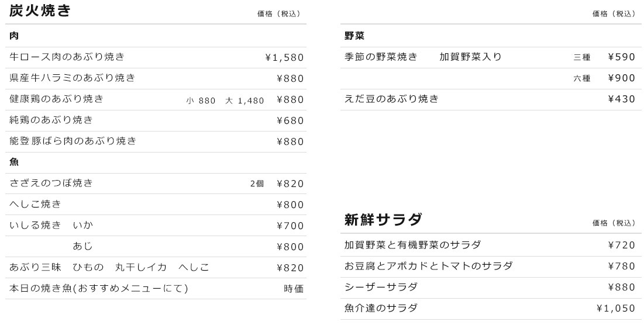This screenshot has height=332, width=644.
Task: Click the 六種 ¥900 option
Action: [604, 78]
